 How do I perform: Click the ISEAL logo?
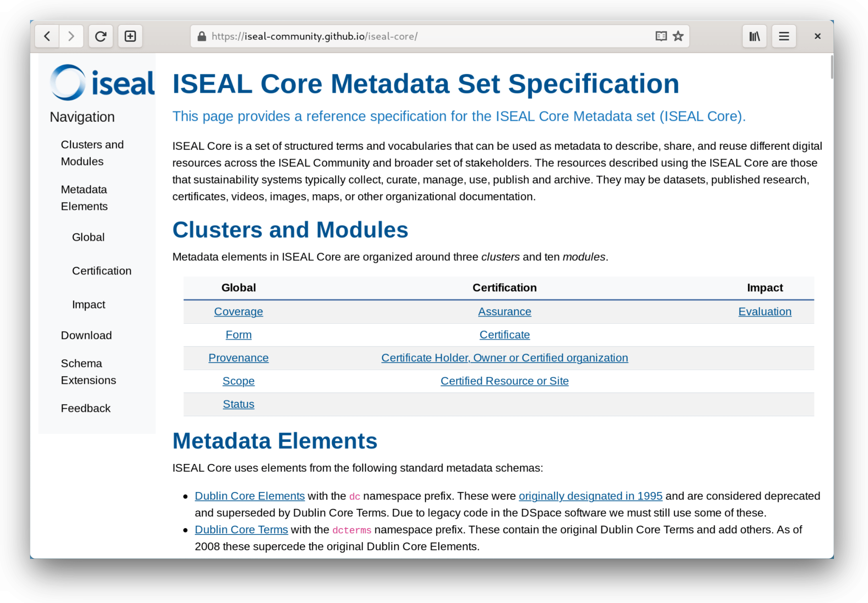click(x=102, y=83)
